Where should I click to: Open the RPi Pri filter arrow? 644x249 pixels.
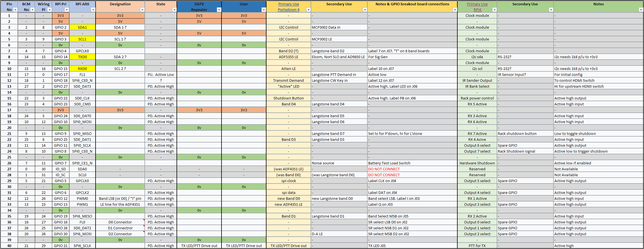point(67,10)
